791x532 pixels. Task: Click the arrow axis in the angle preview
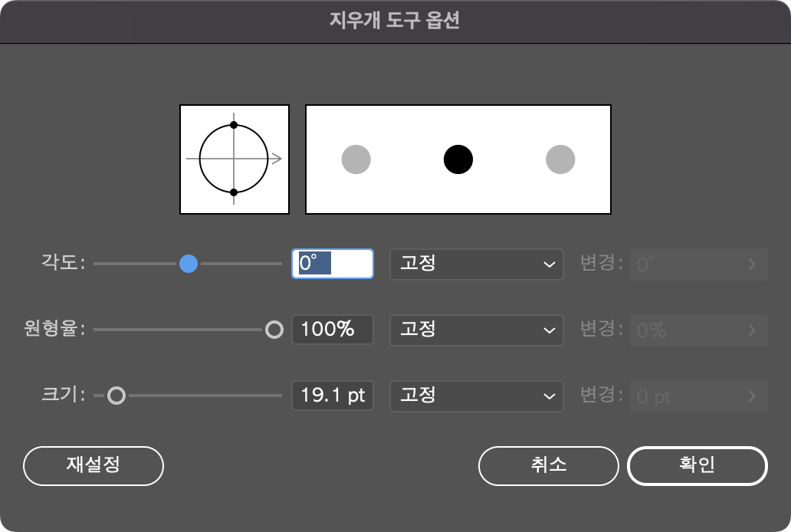click(x=281, y=159)
